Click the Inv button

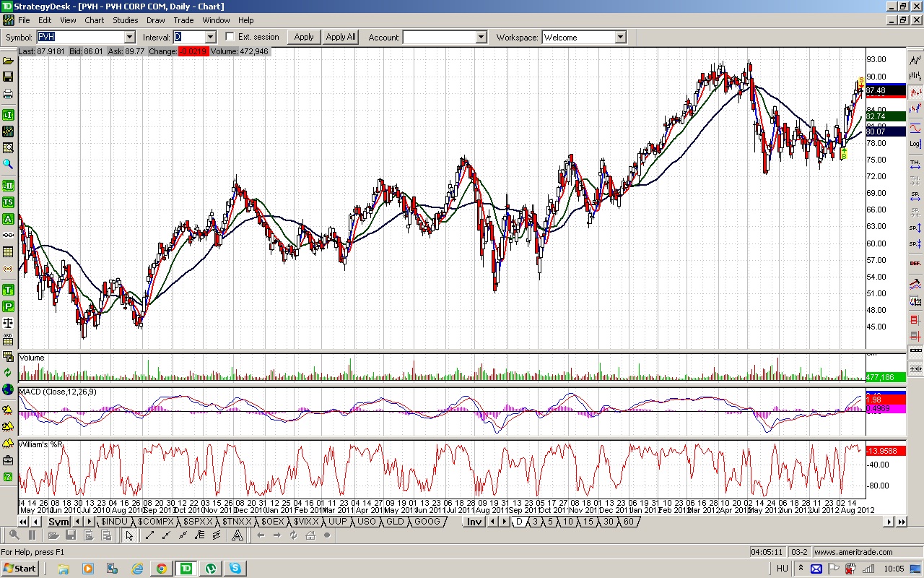click(474, 522)
